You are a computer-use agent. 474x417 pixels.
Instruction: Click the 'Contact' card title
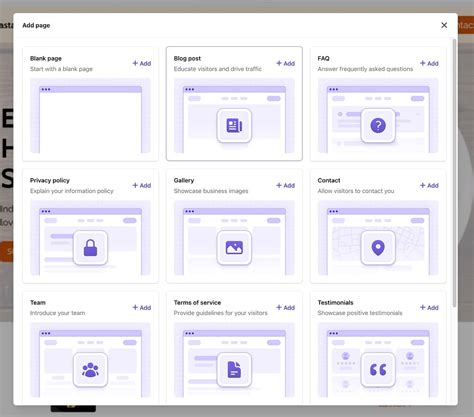tap(329, 180)
